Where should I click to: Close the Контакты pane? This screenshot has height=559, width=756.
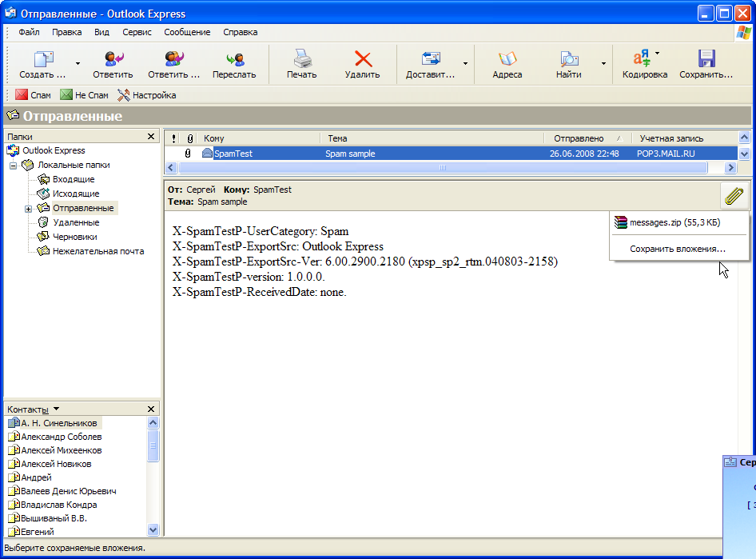(151, 409)
